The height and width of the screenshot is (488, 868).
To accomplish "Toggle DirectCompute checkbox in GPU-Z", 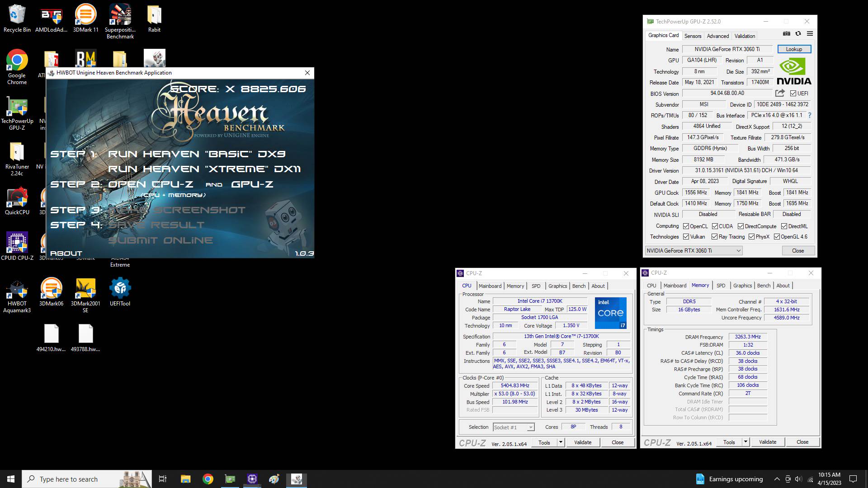I will click(741, 226).
